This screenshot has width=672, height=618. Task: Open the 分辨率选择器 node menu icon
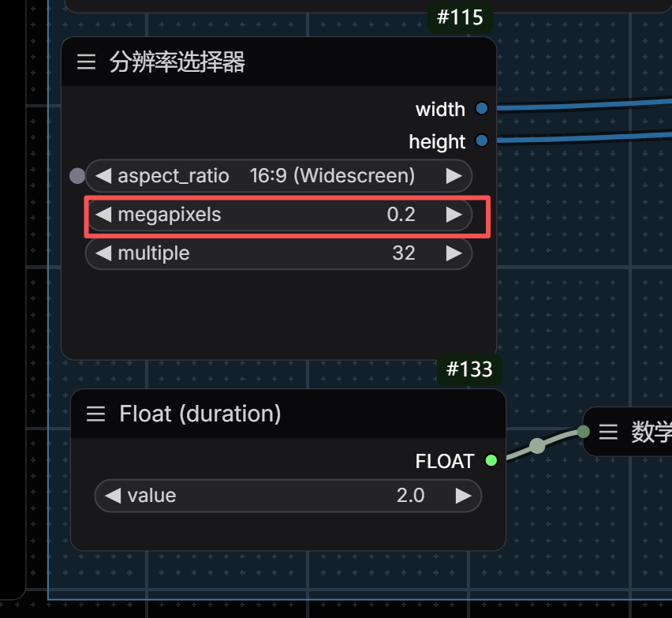pyautogui.click(x=86, y=62)
